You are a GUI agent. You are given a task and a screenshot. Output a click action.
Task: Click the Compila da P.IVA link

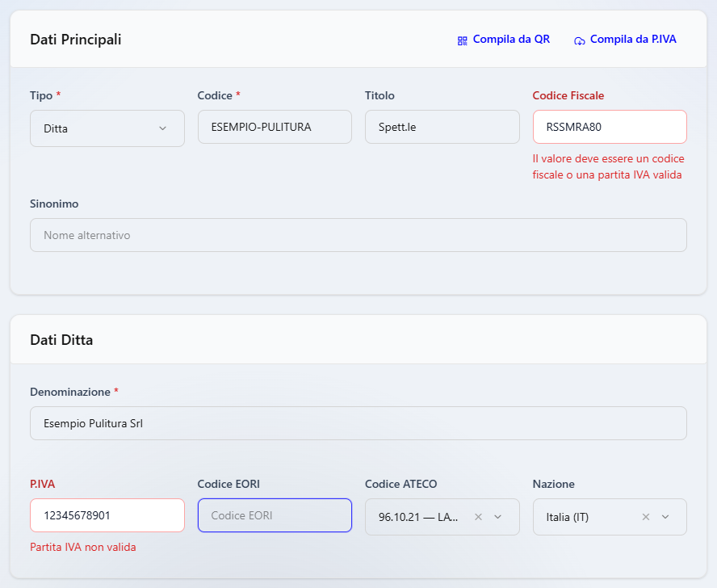[626, 40]
